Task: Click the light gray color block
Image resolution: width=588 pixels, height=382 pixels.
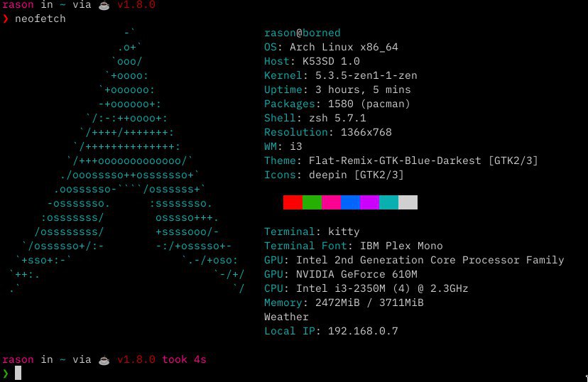Action: [x=408, y=202]
